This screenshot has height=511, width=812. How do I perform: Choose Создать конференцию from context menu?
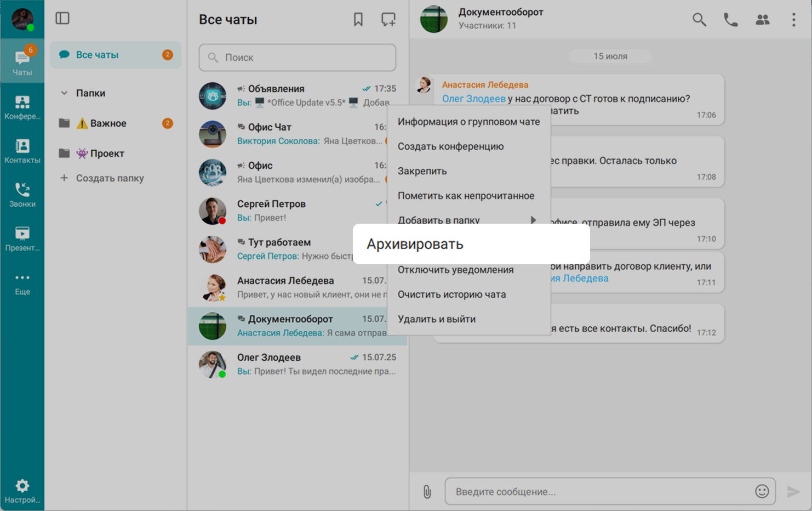468,146
